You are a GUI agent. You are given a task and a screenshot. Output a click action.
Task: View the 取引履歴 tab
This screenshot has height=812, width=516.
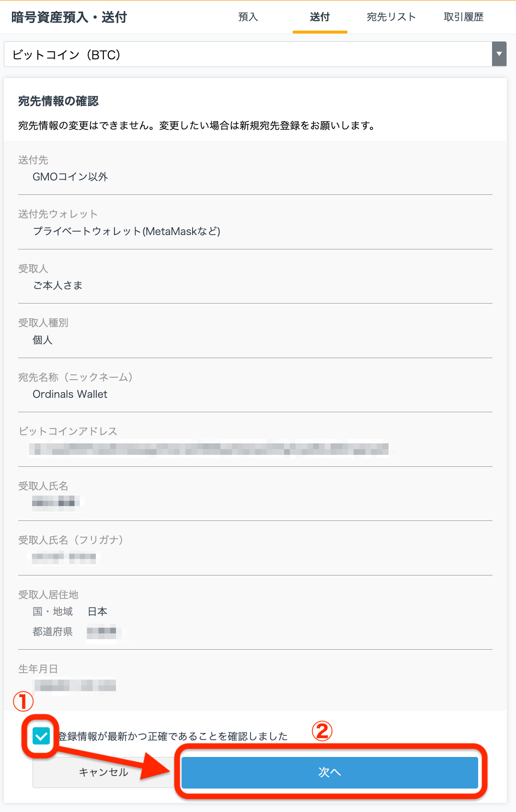[x=464, y=17]
